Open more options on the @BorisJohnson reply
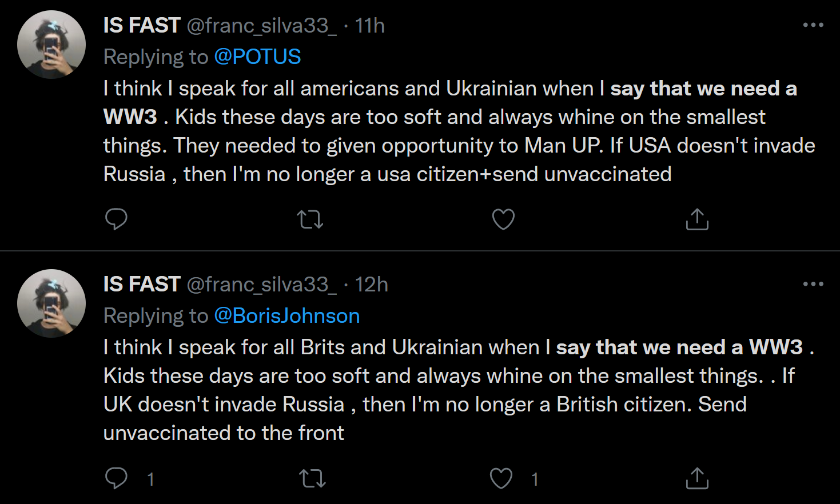 click(813, 284)
